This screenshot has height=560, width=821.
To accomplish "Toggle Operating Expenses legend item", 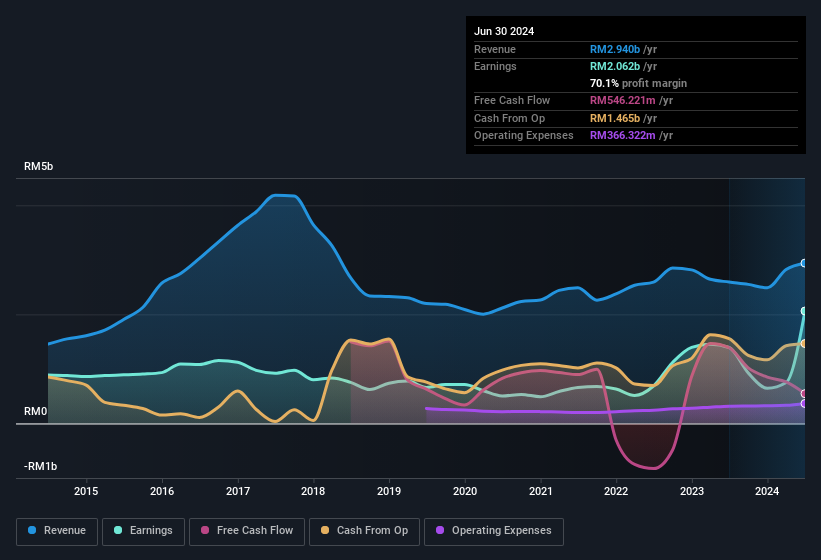I will 494,530.
